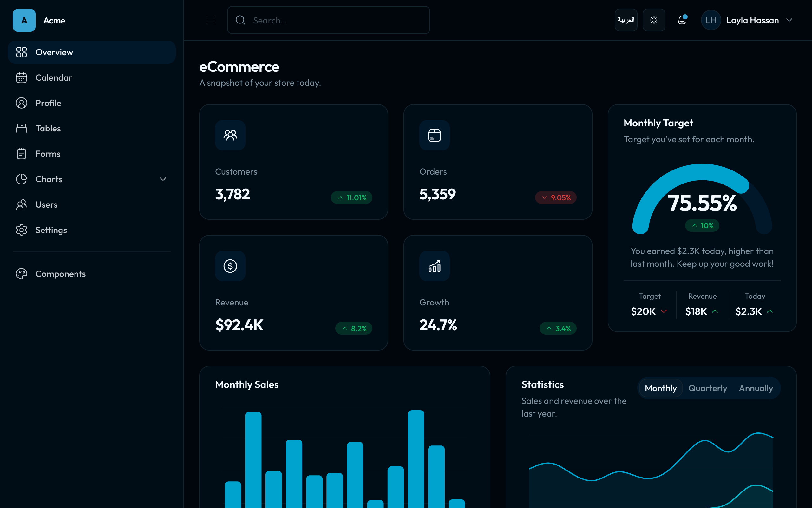Click the Acme brand name
Viewport: 812px width, 508px height.
click(54, 21)
